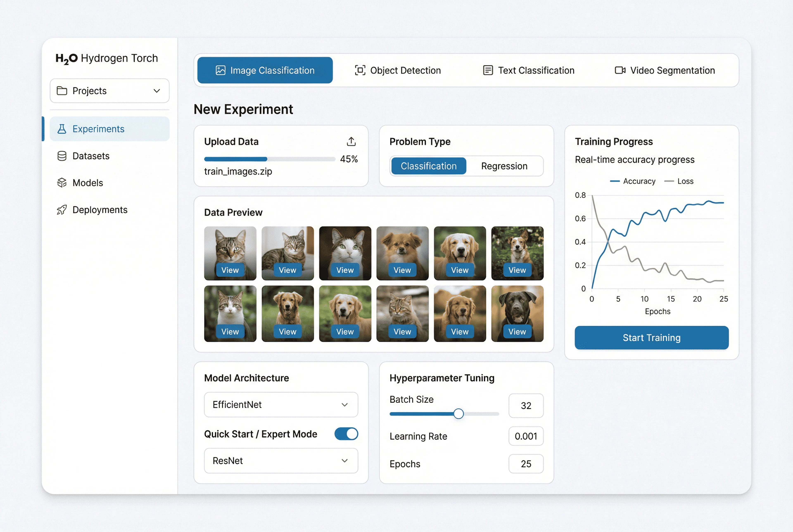Screen dimensions: 793x532
Task: Click the Batch Size slider handle
Action: click(458, 414)
